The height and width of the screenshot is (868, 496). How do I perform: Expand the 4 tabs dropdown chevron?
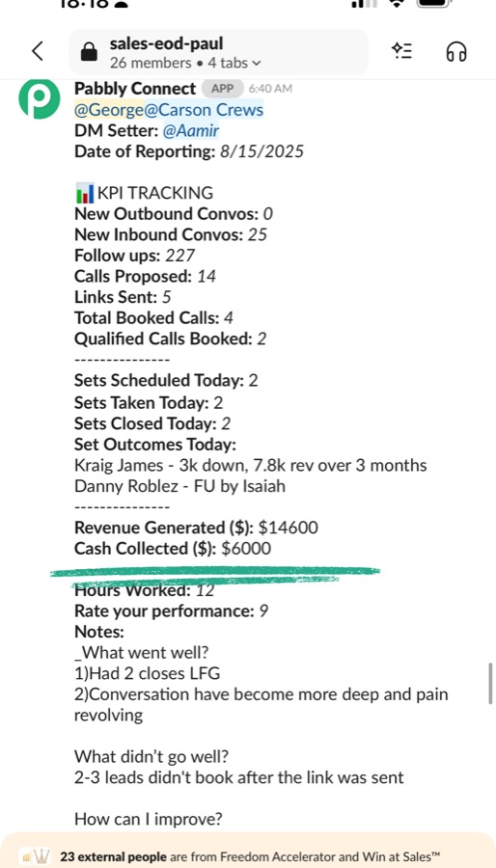click(x=256, y=63)
